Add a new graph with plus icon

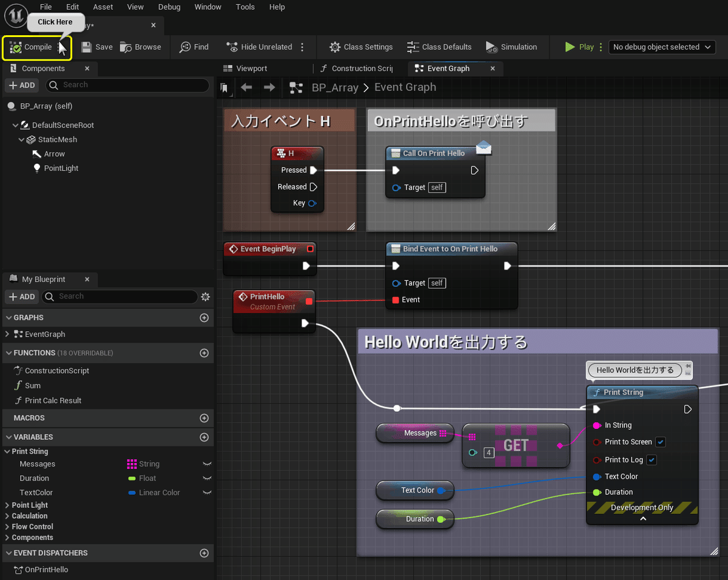(204, 317)
